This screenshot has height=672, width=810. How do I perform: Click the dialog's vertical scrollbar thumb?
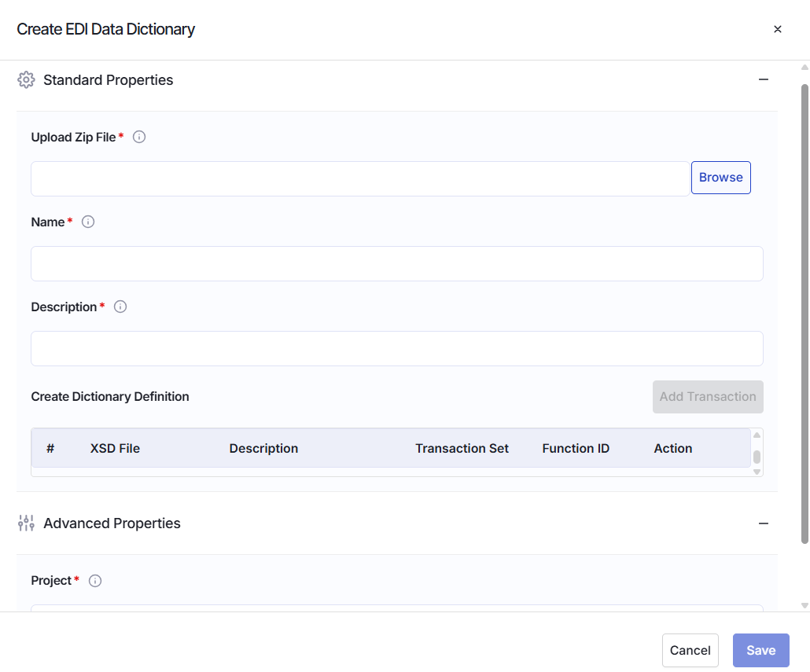pos(804,314)
